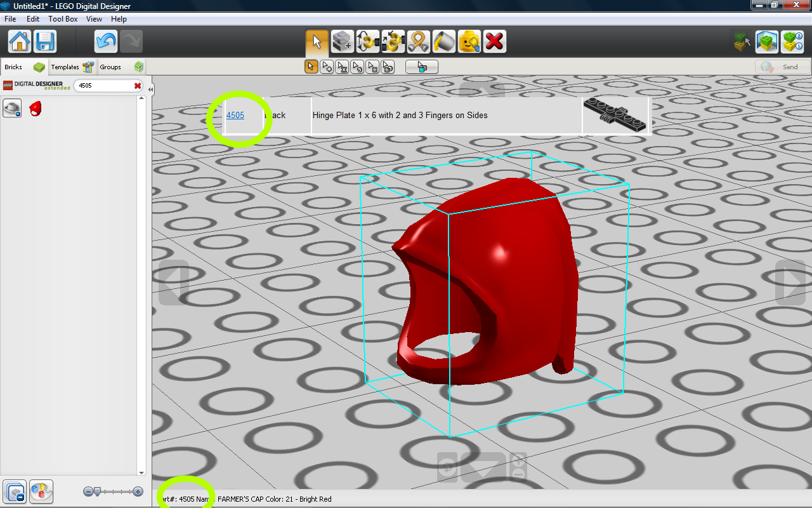The height and width of the screenshot is (508, 812).
Task: Toggle the Invert selection button
Action: click(x=422, y=67)
